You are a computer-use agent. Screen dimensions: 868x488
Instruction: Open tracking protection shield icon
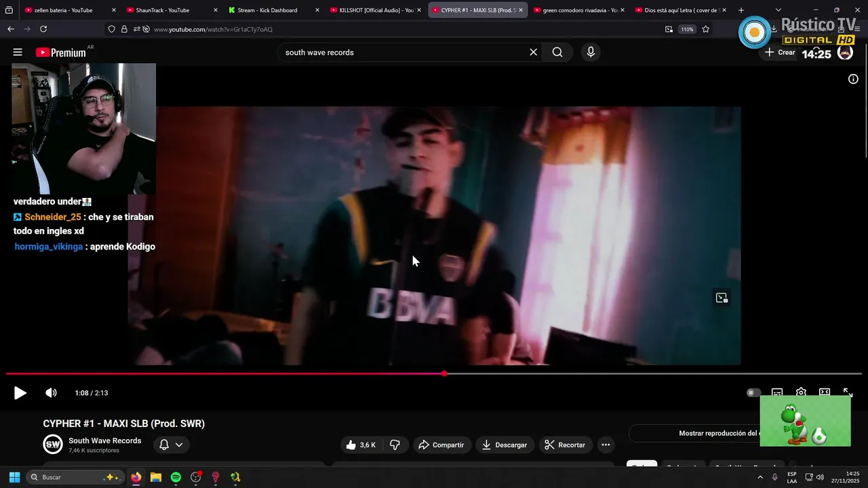click(112, 29)
